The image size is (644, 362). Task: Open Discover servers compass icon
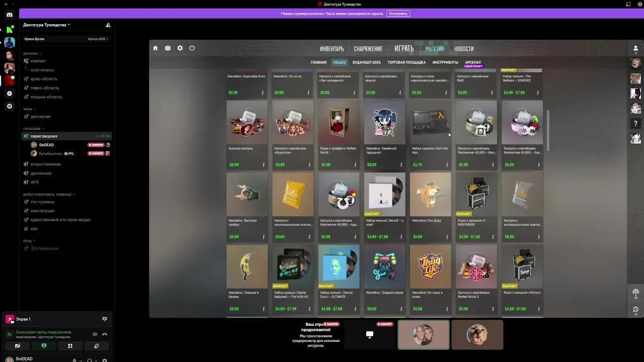point(10,106)
